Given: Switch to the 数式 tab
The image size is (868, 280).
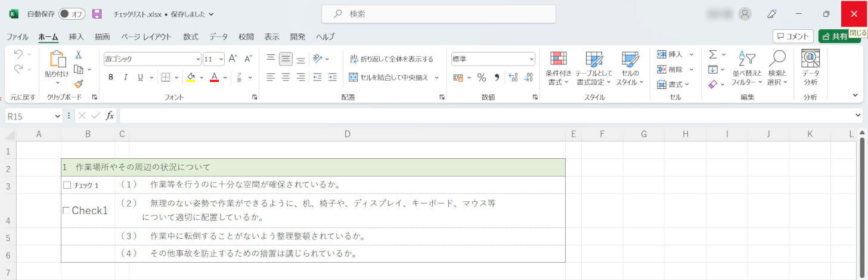Looking at the screenshot, I should tap(191, 36).
